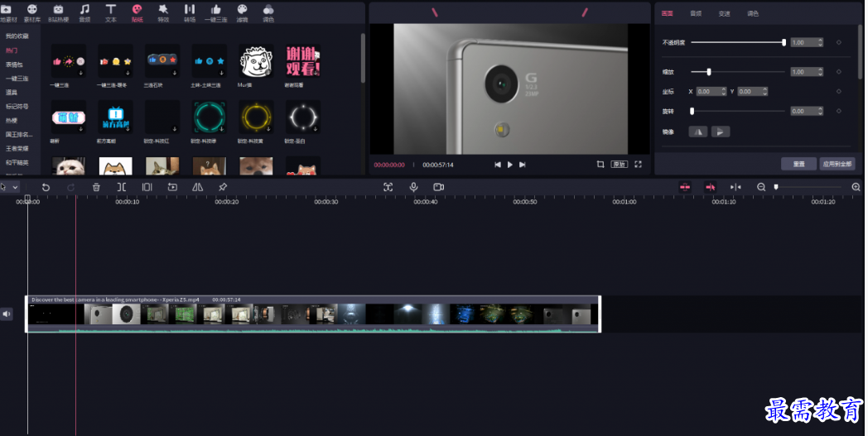Play the video preview
This screenshot has height=436, width=868.
pyautogui.click(x=510, y=165)
